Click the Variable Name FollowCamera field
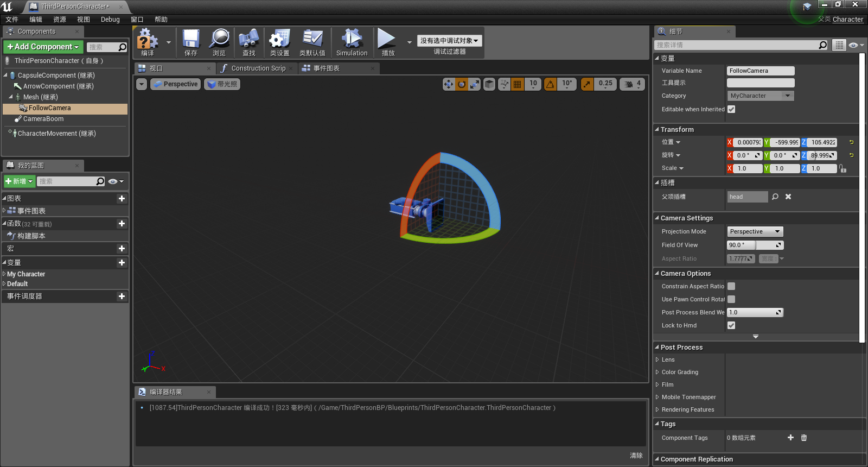The image size is (868, 467). coord(761,71)
